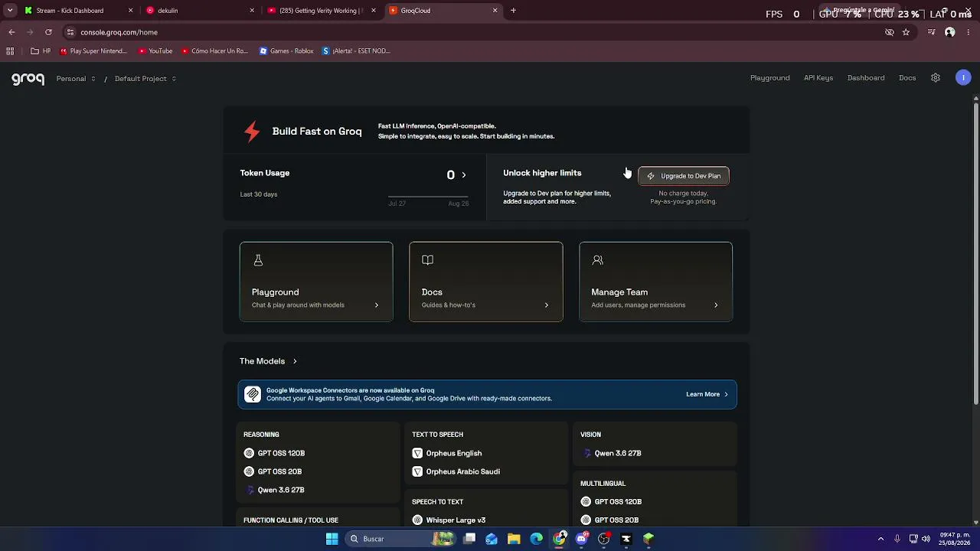Open the GPT OSS 120B reasoning model

pos(274,453)
